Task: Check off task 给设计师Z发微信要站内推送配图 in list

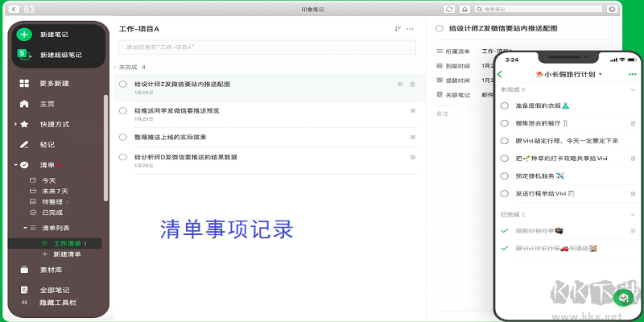Action: pyautogui.click(x=123, y=84)
